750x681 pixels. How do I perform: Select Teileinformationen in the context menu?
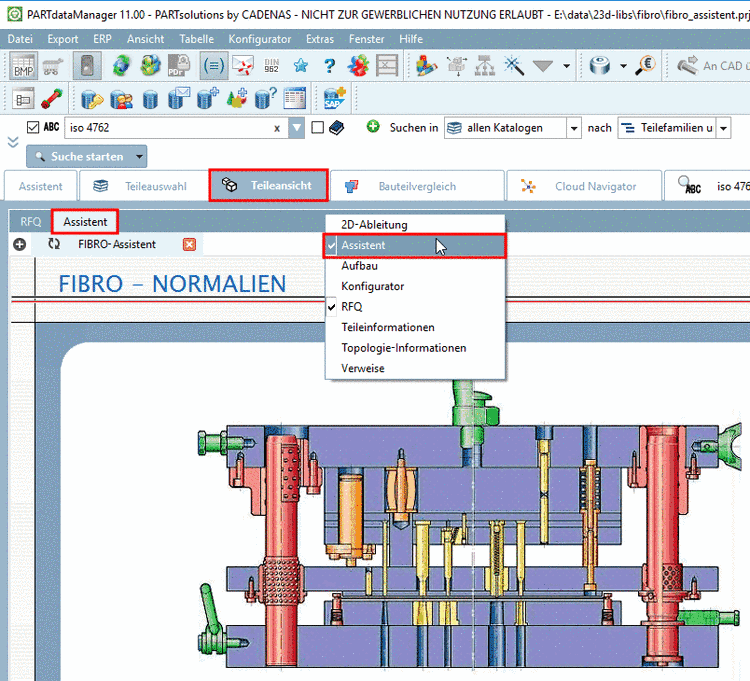click(x=387, y=327)
